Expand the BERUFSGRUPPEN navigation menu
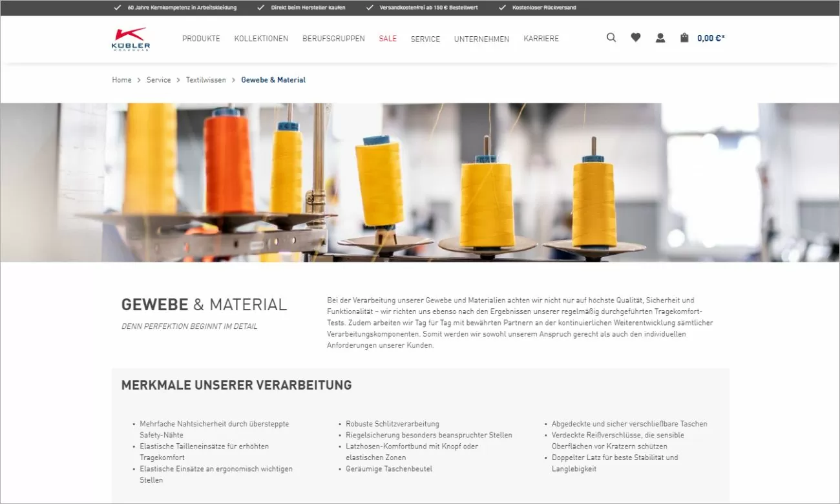Image resolution: width=840 pixels, height=504 pixels. (333, 39)
